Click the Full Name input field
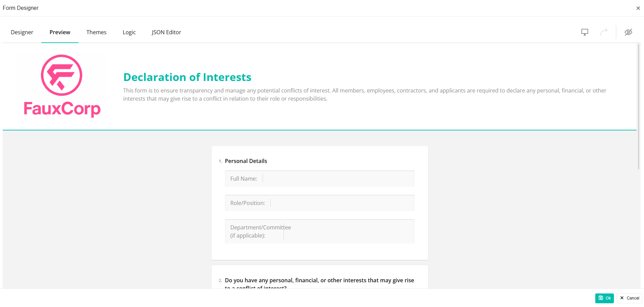Image resolution: width=644 pixels, height=307 pixels. tap(338, 179)
